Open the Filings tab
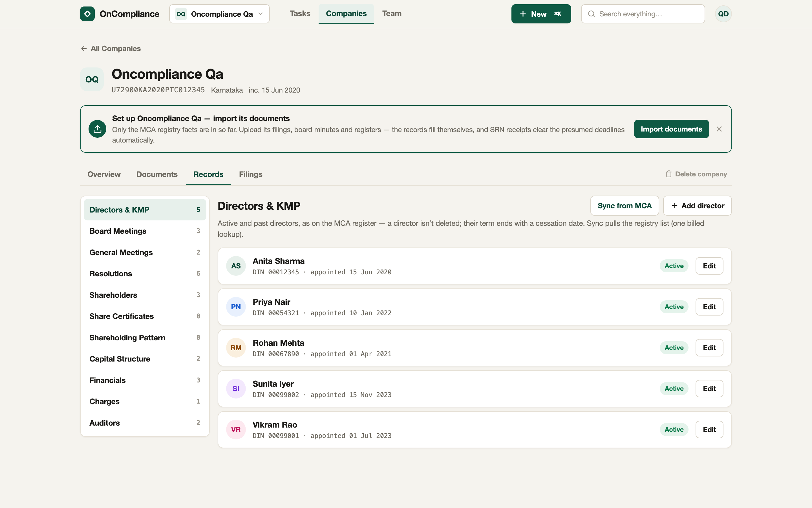The width and height of the screenshot is (812, 508). 250,174
